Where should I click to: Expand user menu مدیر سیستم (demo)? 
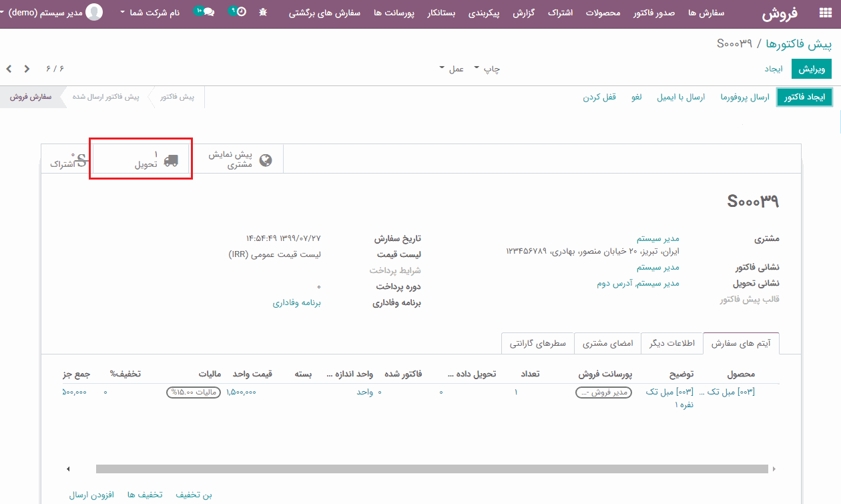click(41, 13)
